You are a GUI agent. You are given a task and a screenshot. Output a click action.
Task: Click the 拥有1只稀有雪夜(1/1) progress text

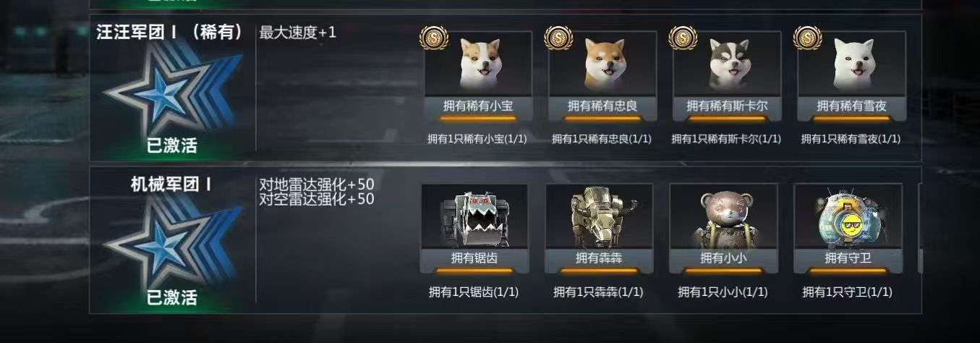click(x=851, y=139)
